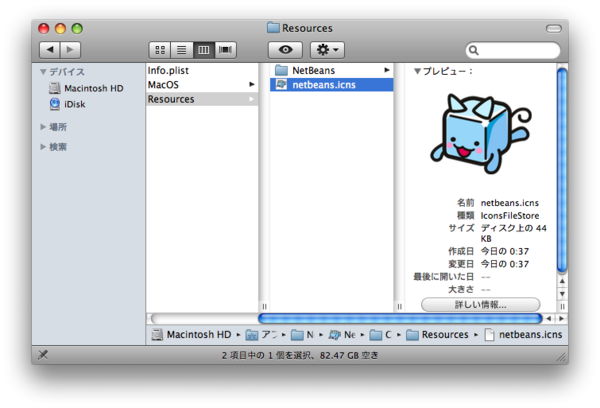Collapse the デバイス sidebar section

43,72
